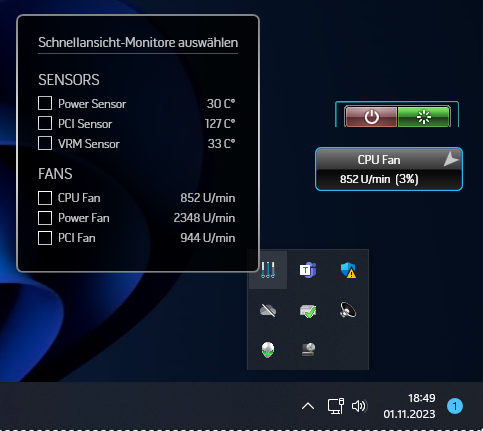The height and width of the screenshot is (431, 483).
Task: Click the fan control thermometer tray icon
Action: click(268, 270)
